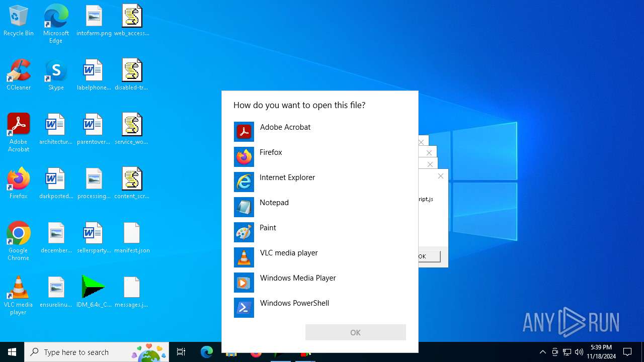Open Microsoft Edge from the taskbar
The height and width of the screenshot is (362, 644).
tap(206, 352)
